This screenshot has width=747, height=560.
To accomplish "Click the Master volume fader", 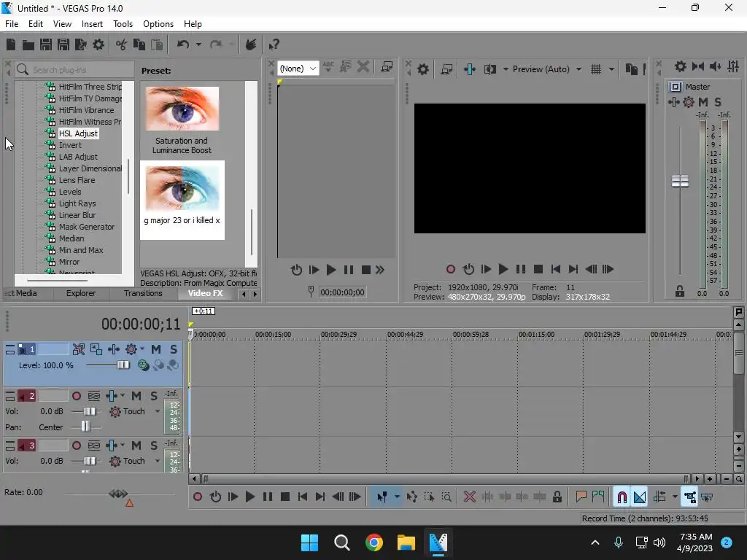I will pyautogui.click(x=680, y=182).
